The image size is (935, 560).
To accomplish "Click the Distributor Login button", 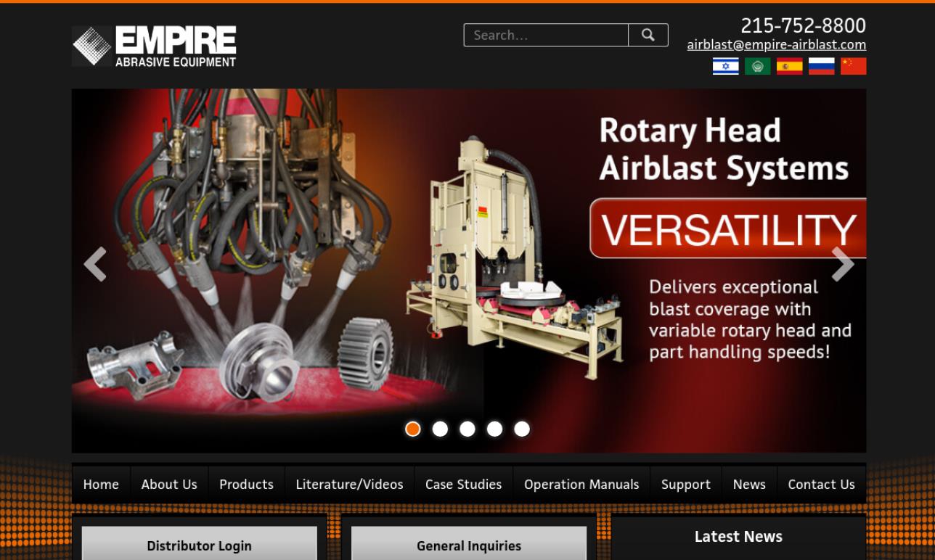I will tap(198, 545).
